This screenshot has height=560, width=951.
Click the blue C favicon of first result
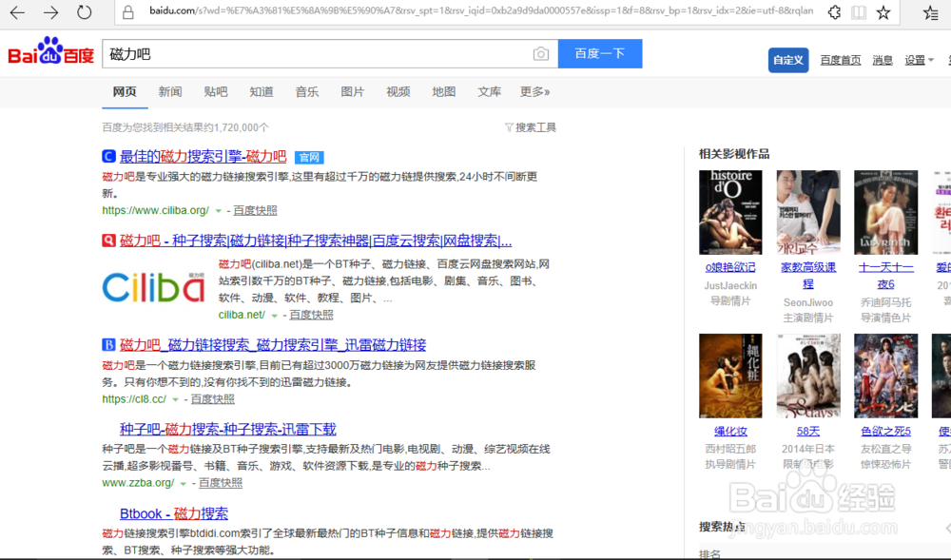tap(108, 156)
